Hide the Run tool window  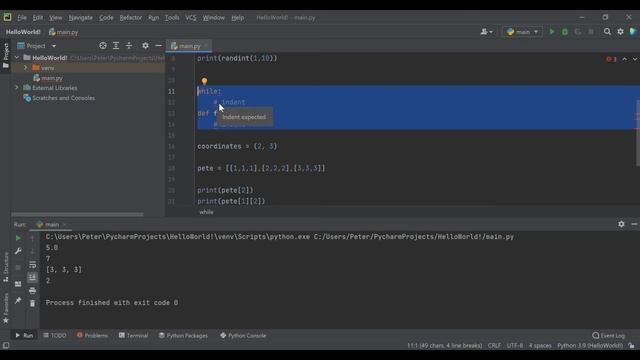click(634, 224)
